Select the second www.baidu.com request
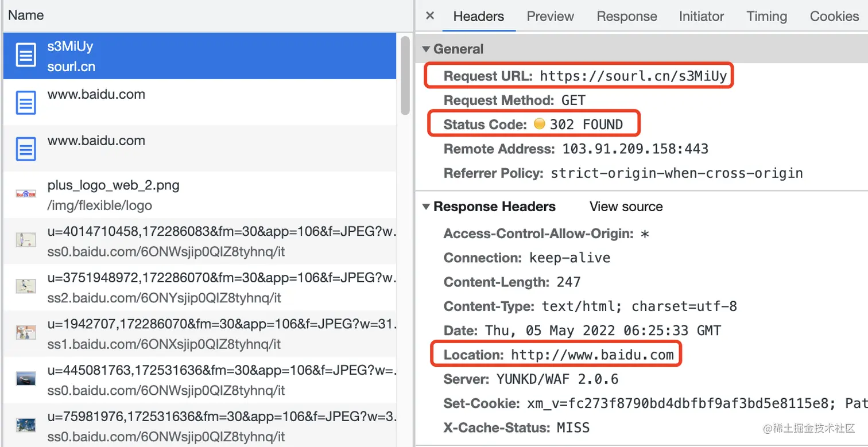 (x=200, y=148)
